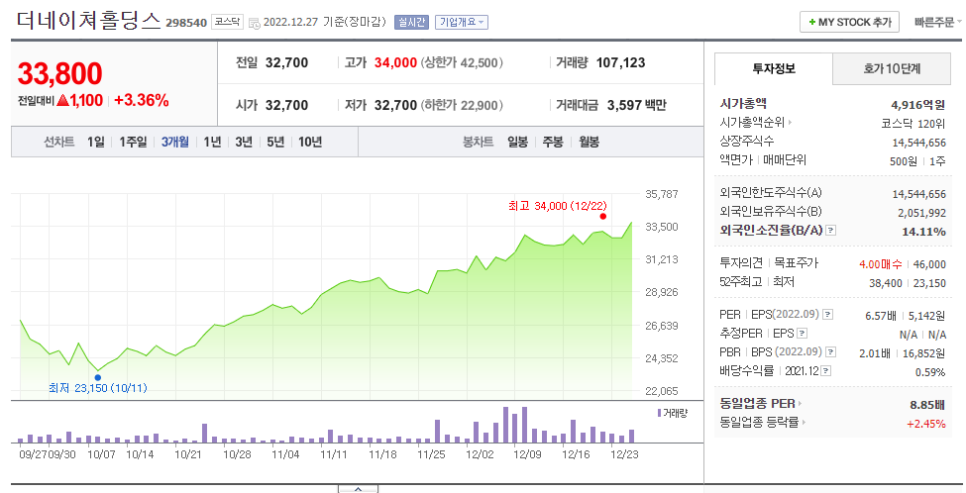Select the 1주일 line chart period

point(133,142)
